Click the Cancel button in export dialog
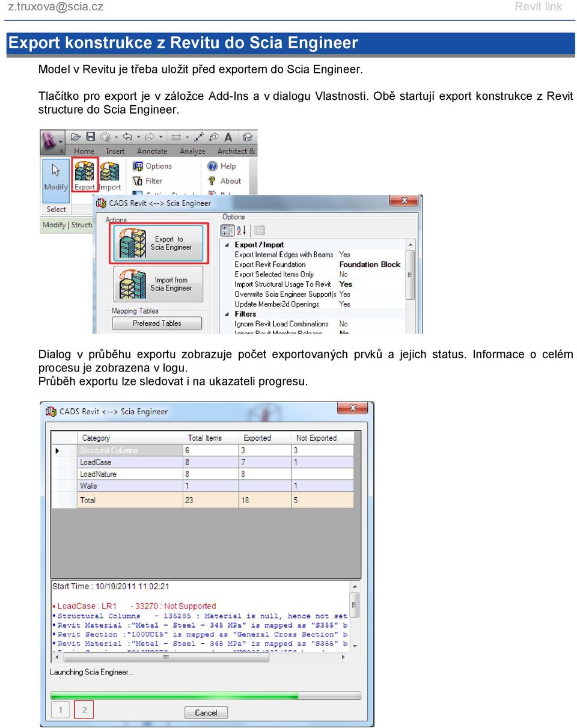The image size is (577, 728). pyautogui.click(x=206, y=712)
